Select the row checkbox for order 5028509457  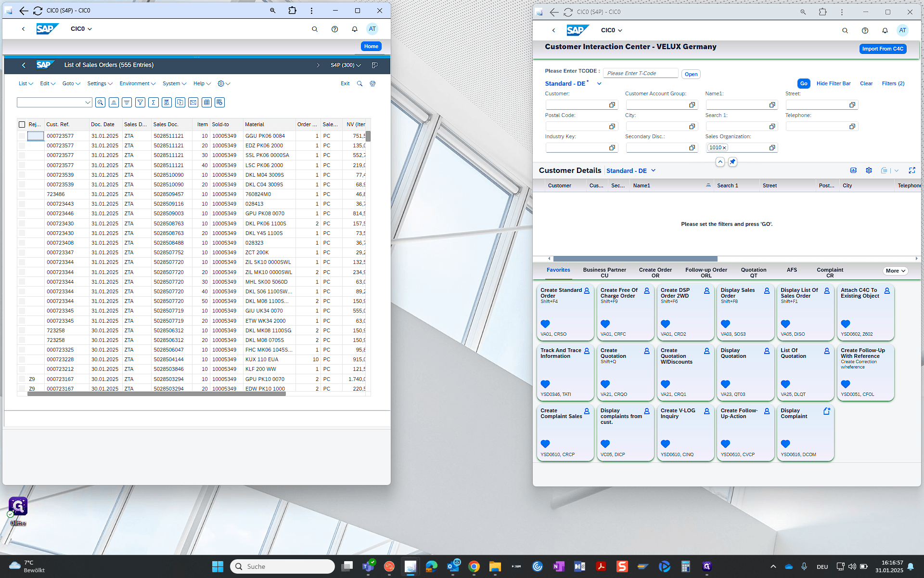click(x=22, y=194)
